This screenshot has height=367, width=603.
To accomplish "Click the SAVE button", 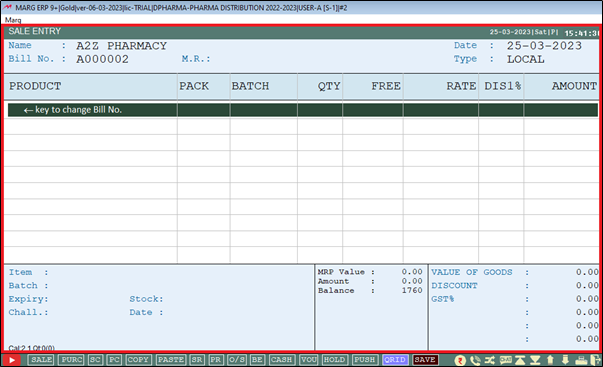I will tap(425, 360).
